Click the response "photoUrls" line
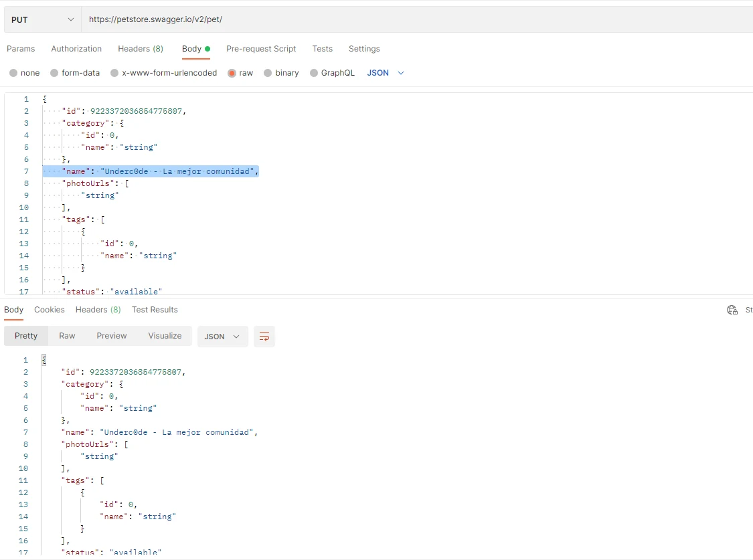Screen dimensions: 753x560 (94, 444)
